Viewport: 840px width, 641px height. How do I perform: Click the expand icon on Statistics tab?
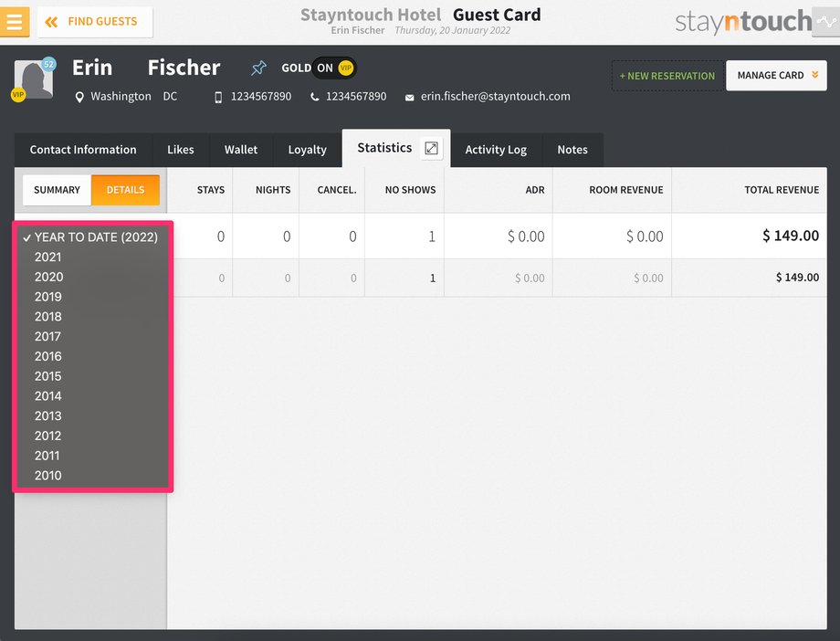coord(431,148)
